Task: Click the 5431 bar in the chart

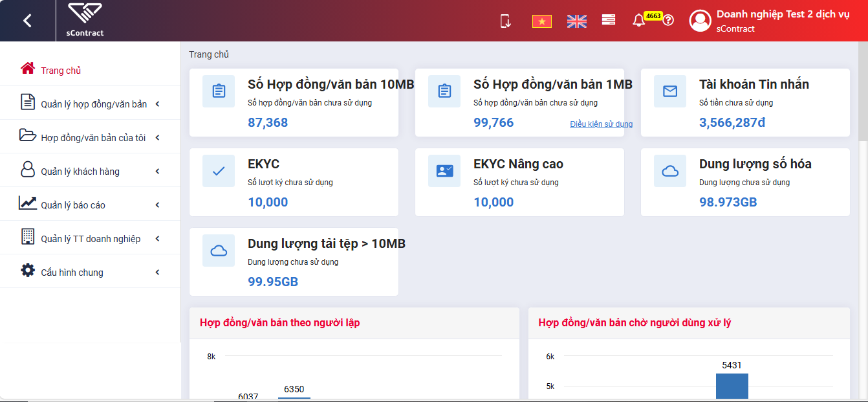Action: (x=732, y=386)
